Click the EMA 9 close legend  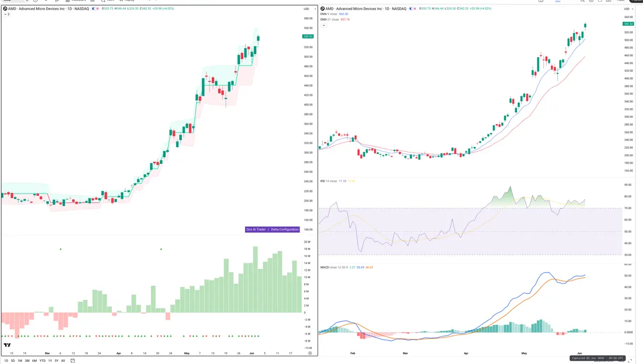(335, 14)
